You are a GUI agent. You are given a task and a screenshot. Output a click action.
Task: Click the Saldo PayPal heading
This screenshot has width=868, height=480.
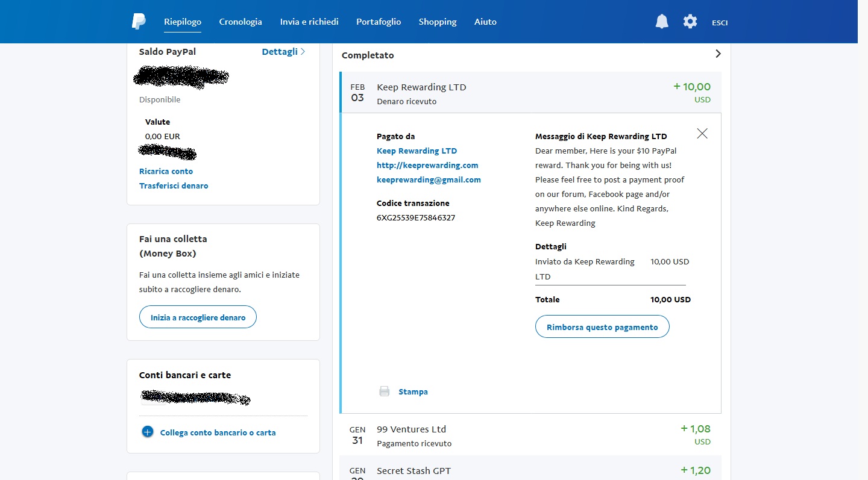(168, 52)
